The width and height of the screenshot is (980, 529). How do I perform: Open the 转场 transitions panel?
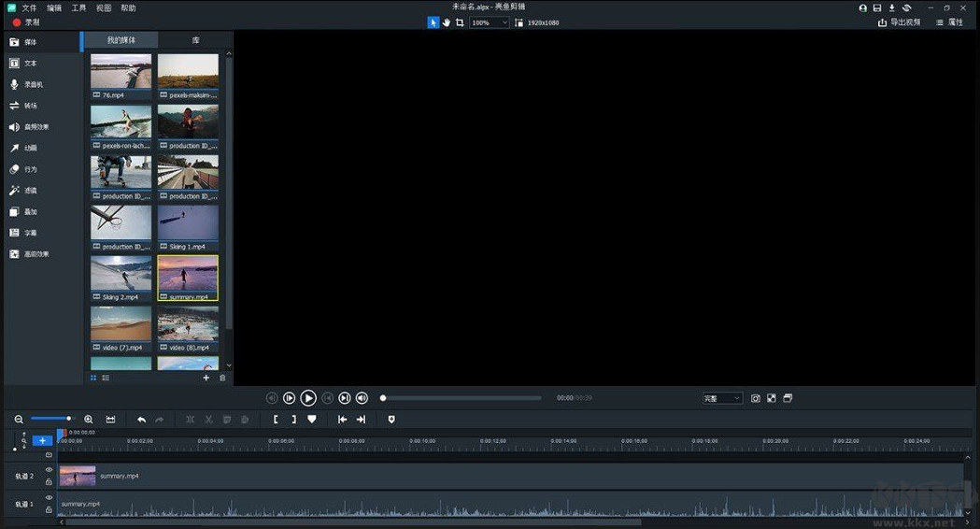30,106
